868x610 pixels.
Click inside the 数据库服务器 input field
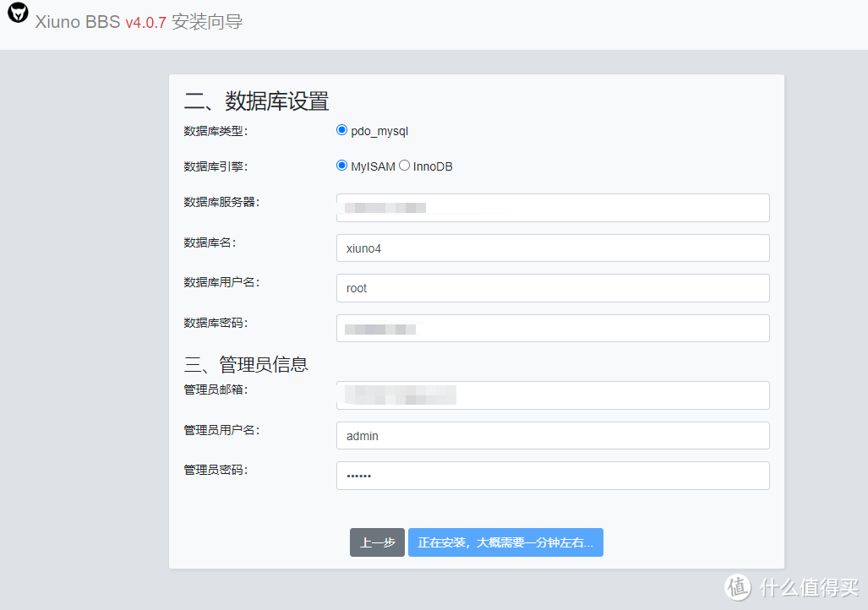tap(552, 207)
